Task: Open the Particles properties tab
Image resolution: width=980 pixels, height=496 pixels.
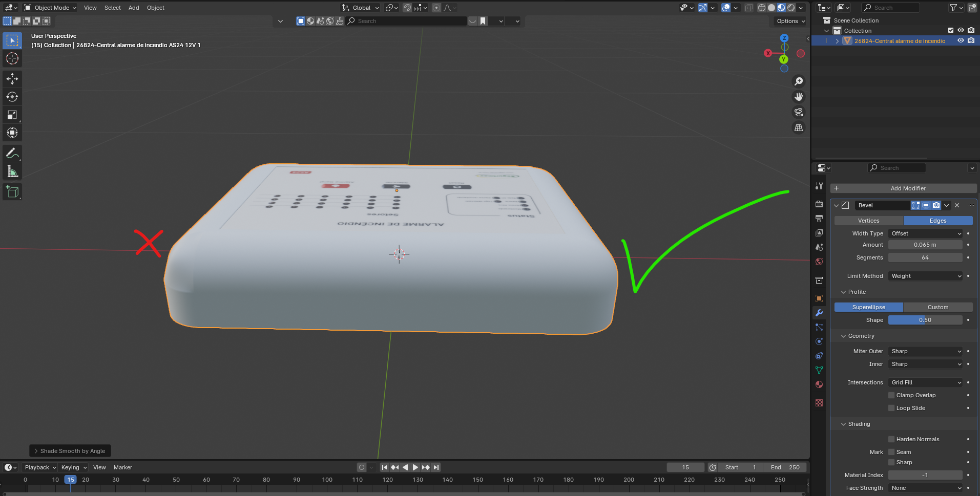Action: [819, 327]
